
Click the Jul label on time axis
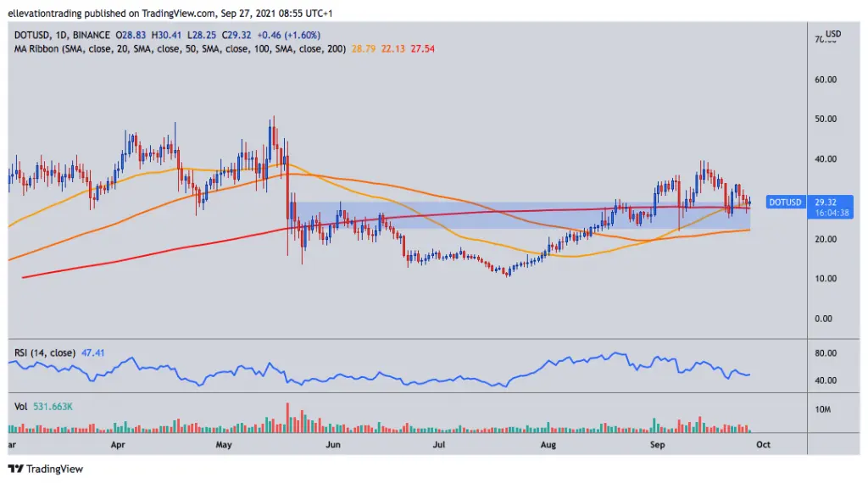click(x=439, y=444)
